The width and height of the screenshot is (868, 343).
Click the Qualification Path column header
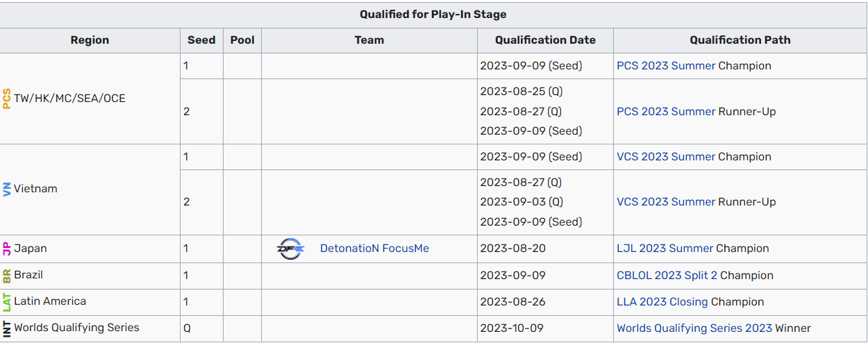coord(740,40)
